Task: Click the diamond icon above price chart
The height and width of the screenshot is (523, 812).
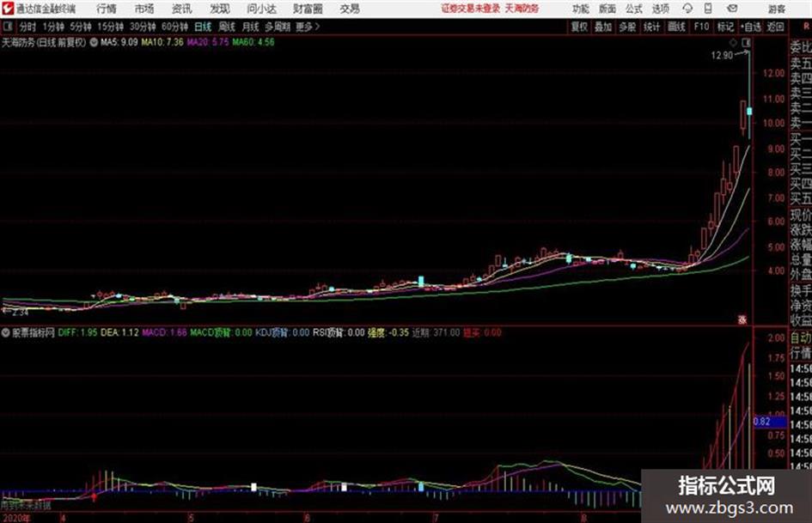Action: 733,42
